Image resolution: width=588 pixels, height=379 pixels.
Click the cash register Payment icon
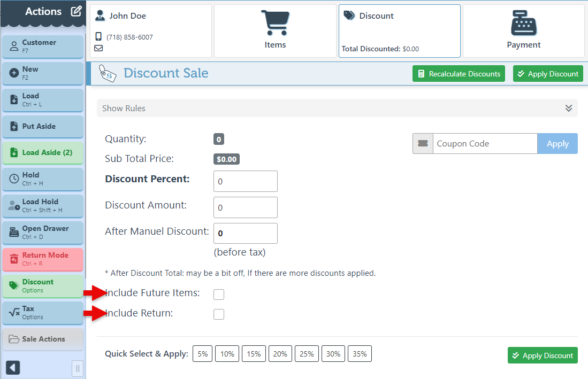tap(523, 23)
